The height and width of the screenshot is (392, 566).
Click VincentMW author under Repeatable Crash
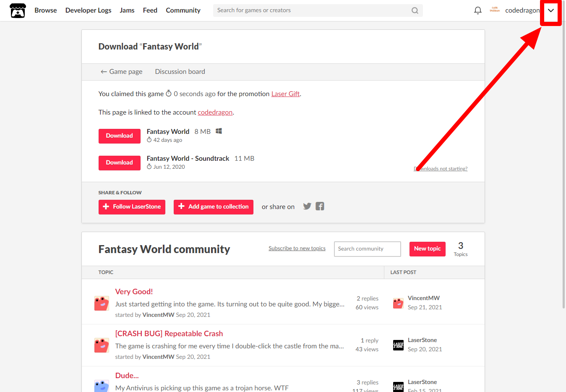point(158,357)
